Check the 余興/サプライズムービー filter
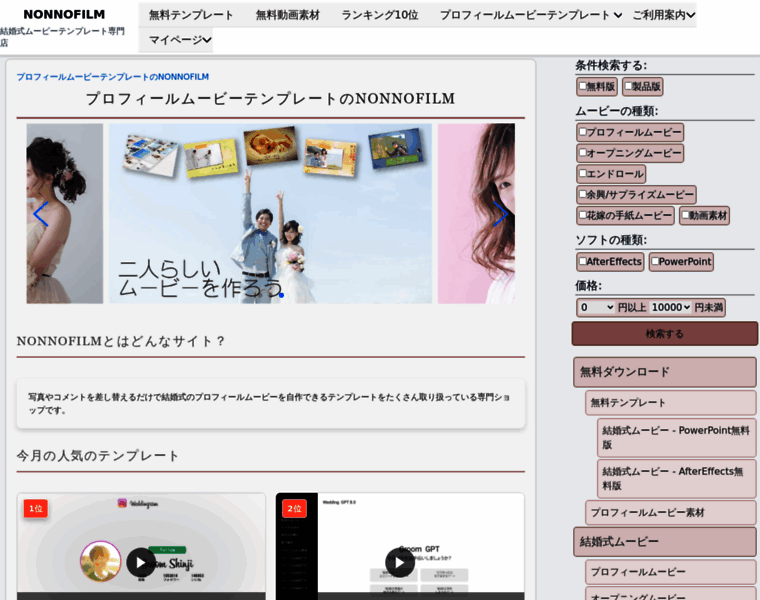Image resolution: width=760 pixels, height=600 pixels. [x=583, y=194]
